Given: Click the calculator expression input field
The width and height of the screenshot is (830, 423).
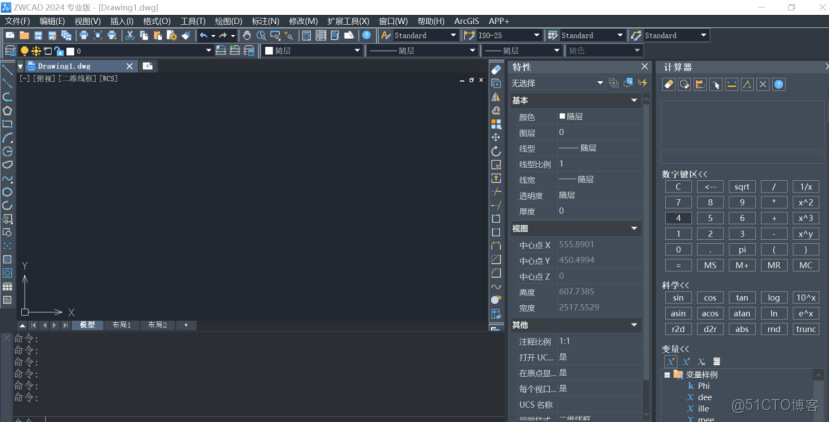Looking at the screenshot, I should tap(742, 158).
